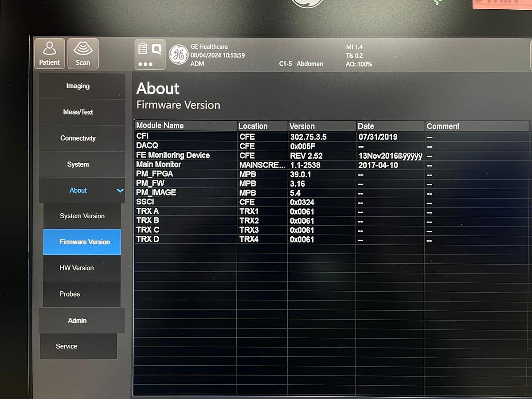Click the Module Name column header
This screenshot has width=532, height=399.
(x=160, y=125)
